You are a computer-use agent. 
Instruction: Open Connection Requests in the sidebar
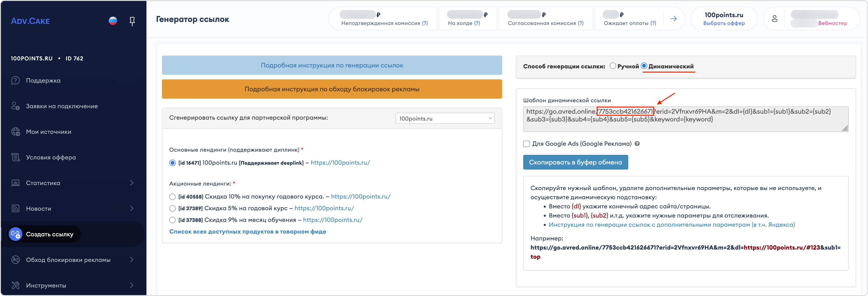[x=62, y=106]
